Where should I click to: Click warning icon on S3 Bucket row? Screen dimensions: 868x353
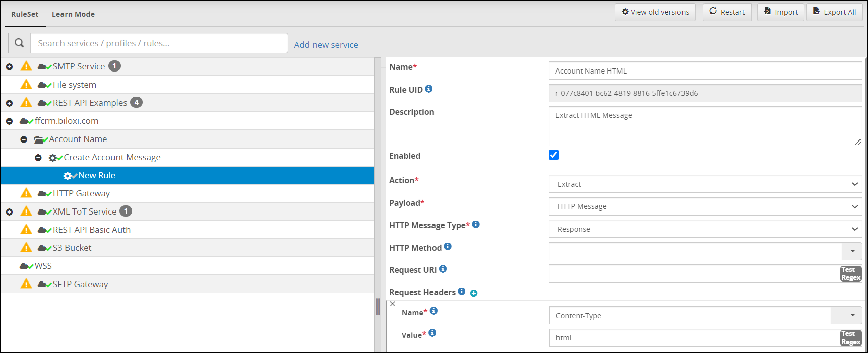(x=26, y=247)
